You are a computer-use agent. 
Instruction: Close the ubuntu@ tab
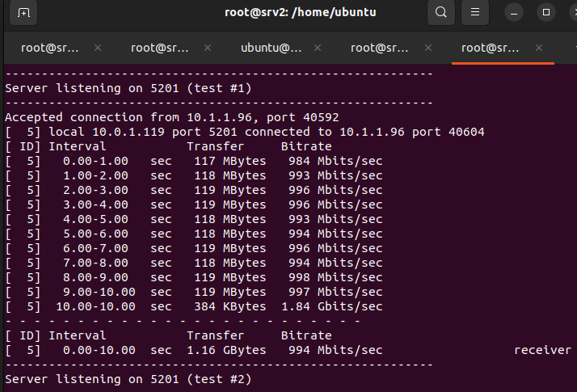(318, 48)
